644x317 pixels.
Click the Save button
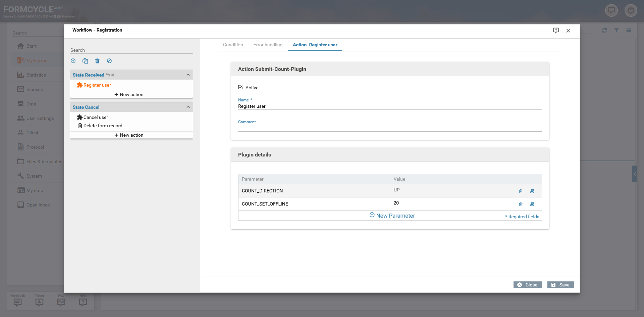coord(560,285)
